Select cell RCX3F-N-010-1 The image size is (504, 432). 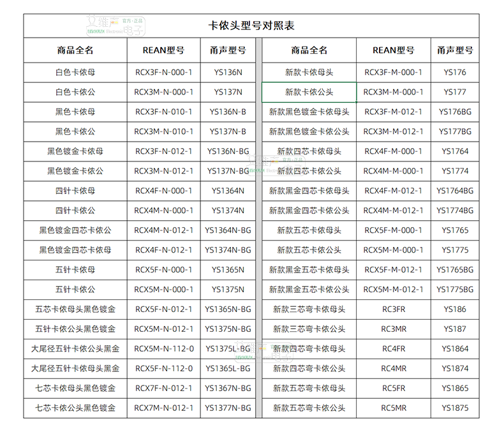[x=163, y=112]
